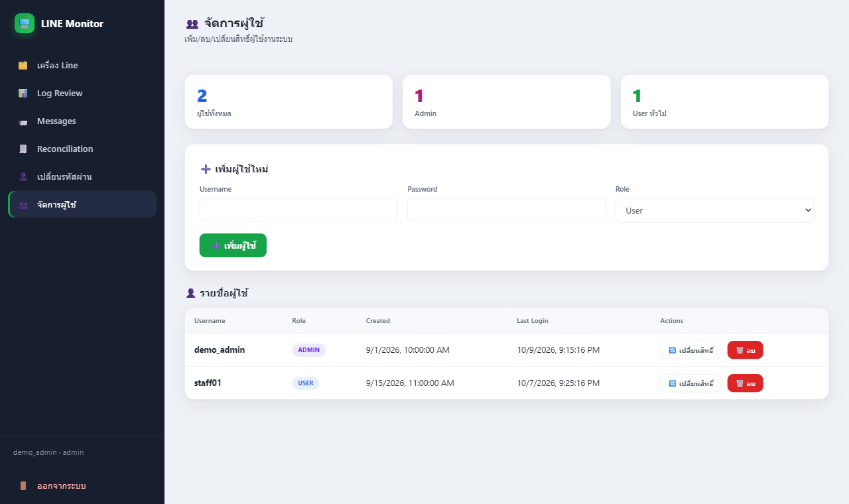Image resolution: width=849 pixels, height=504 pixels.
Task: Log out via ออกจากระบบ
Action: [82, 485]
